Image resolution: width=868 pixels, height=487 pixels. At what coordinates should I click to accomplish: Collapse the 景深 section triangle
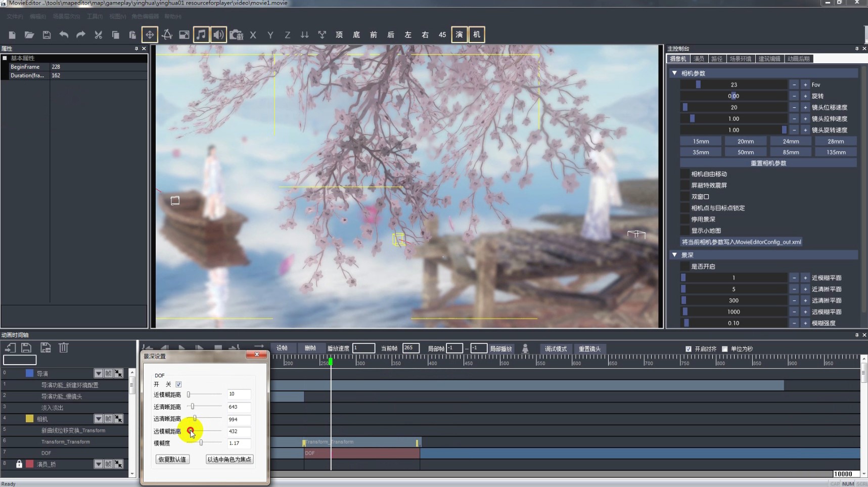674,255
